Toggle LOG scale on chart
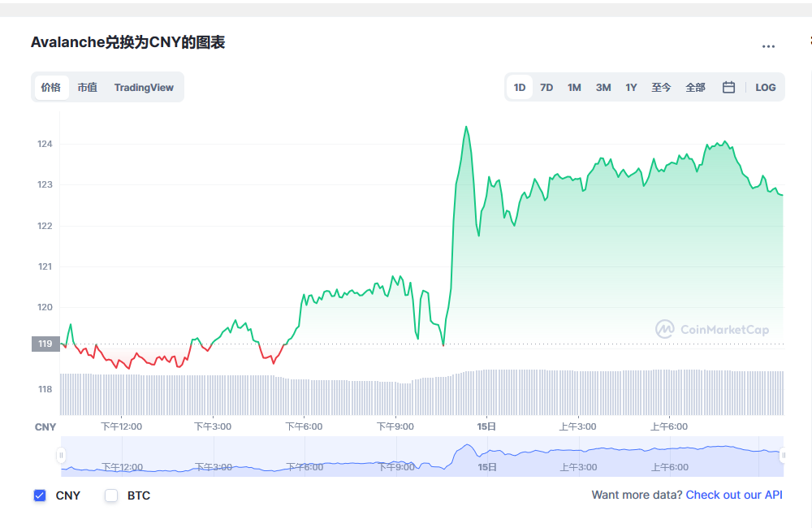Image resolution: width=812 pixels, height=528 pixels. pyautogui.click(x=765, y=87)
